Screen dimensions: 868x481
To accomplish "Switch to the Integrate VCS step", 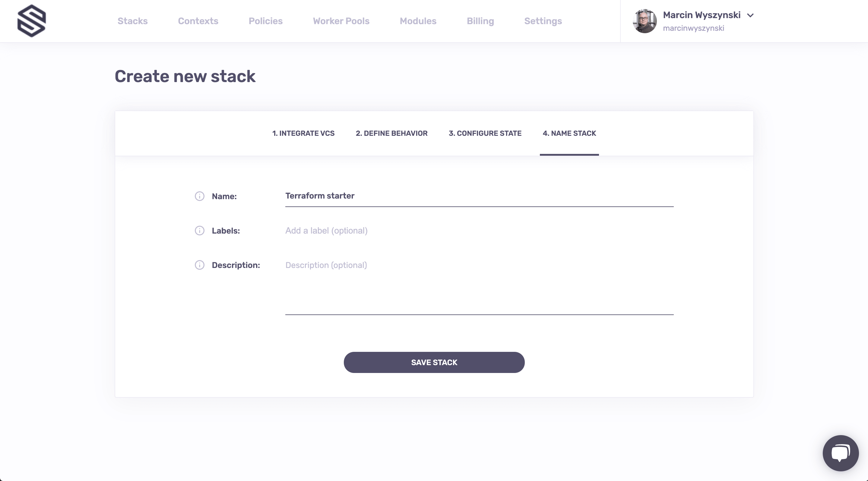I will (303, 133).
